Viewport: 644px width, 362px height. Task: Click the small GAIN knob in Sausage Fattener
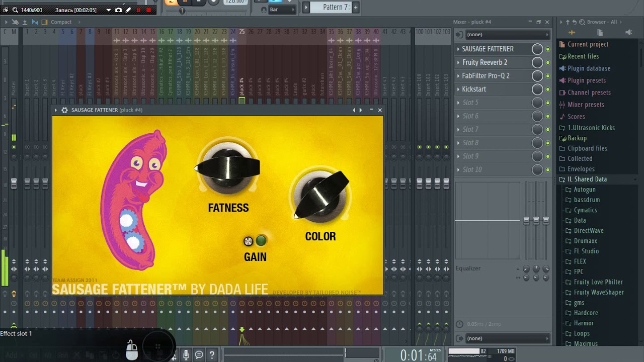[248, 241]
